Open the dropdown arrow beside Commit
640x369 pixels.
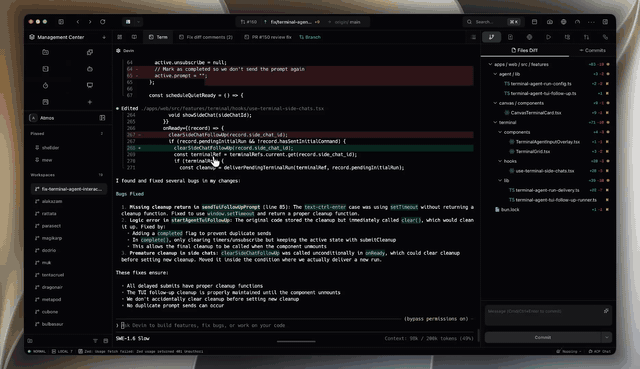point(607,338)
